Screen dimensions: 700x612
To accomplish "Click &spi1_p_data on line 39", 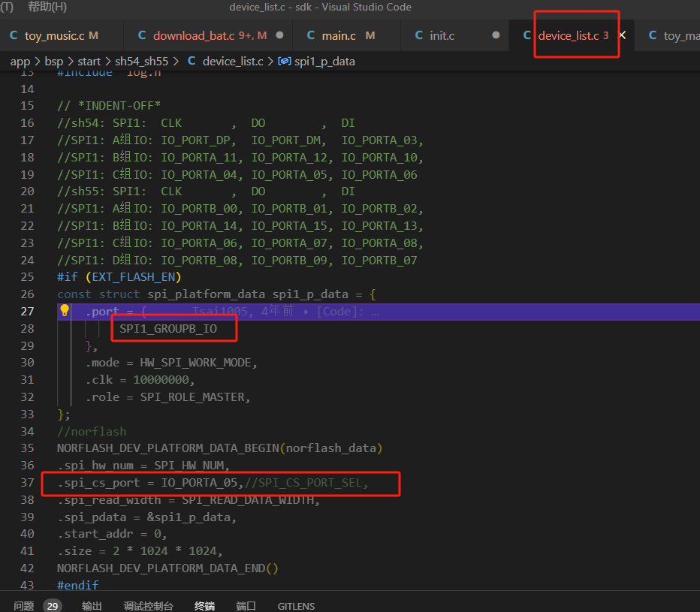I will 189,517.
